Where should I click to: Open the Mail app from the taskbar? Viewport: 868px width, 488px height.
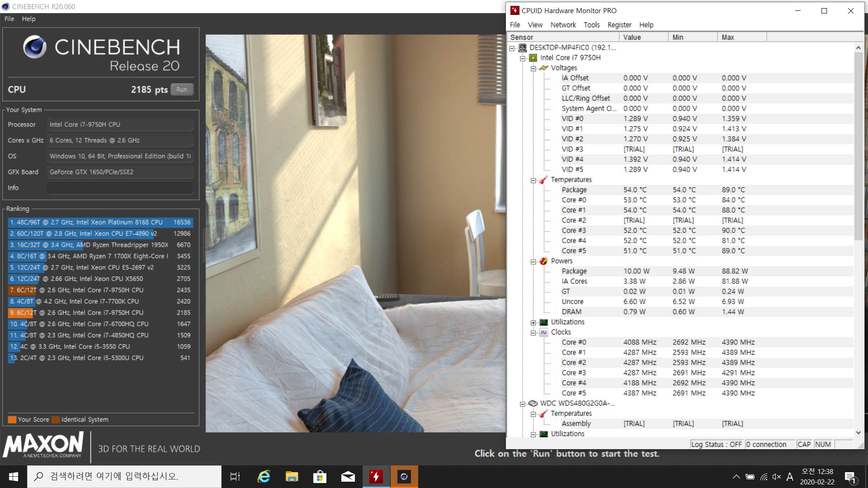point(348,477)
